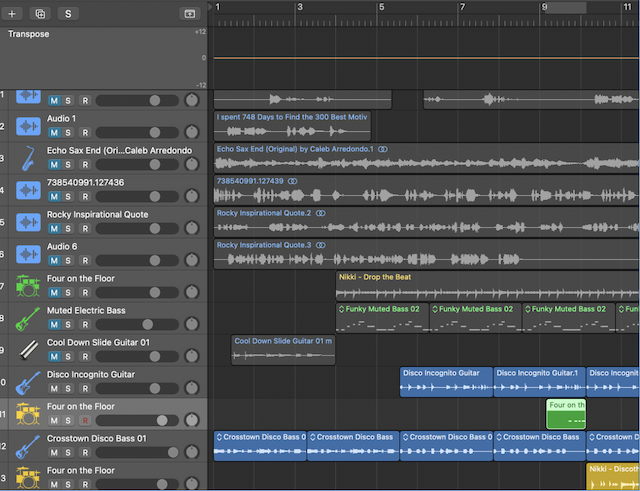Solo the Rocky Inspirational Quote track
Screen dimensions: 640x491
point(68,229)
